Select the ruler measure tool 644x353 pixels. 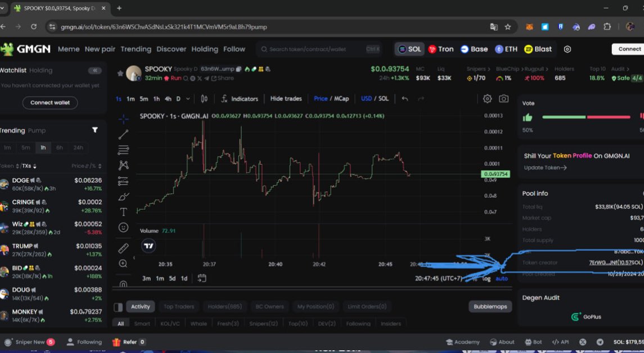click(x=123, y=248)
